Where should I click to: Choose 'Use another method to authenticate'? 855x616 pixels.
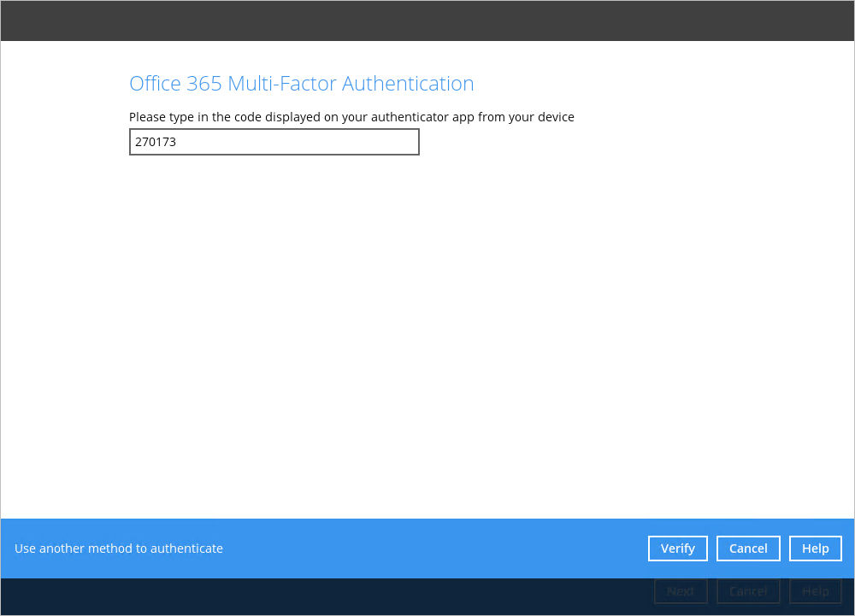point(119,549)
